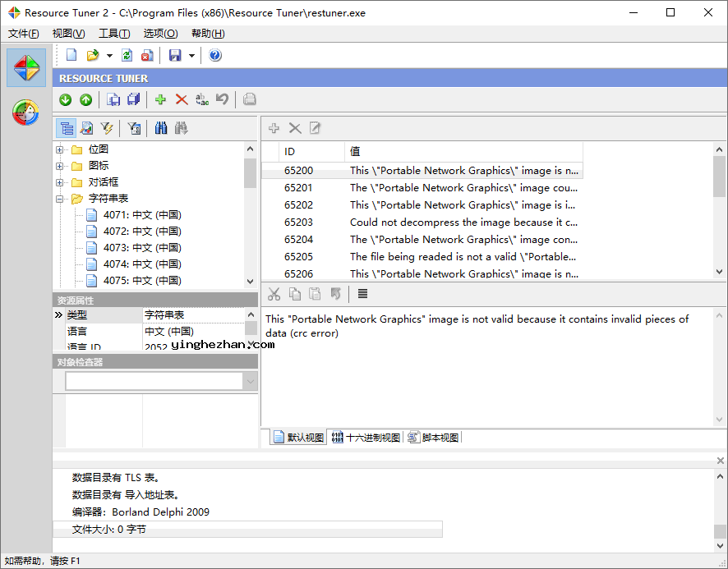Open the 对象检查器 combo box dropdown

251,382
